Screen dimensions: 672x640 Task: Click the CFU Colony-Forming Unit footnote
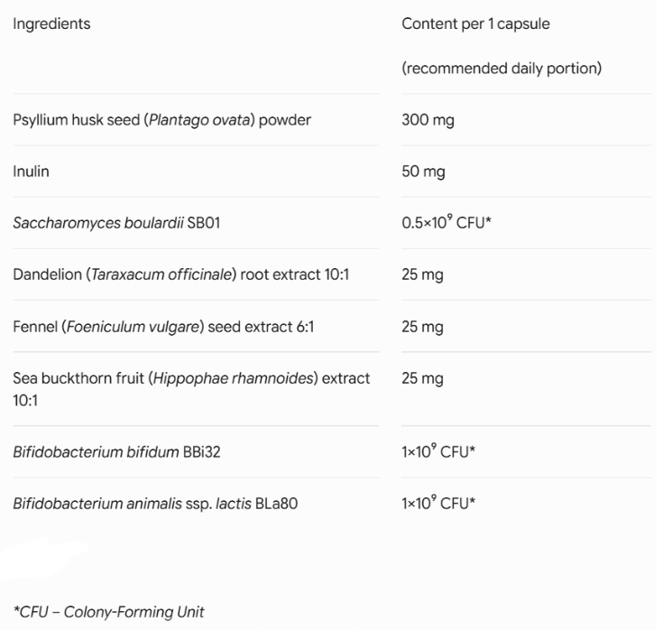[x=109, y=612]
